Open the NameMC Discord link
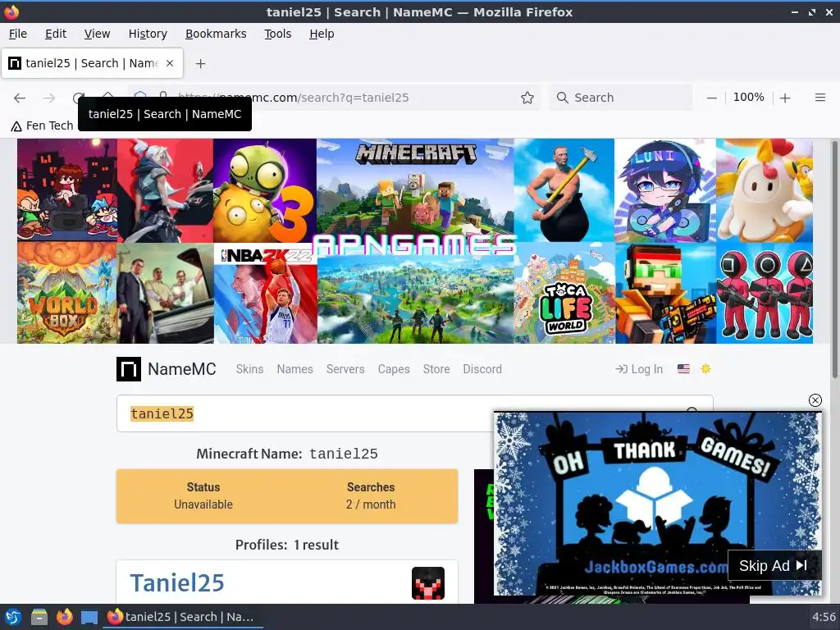 click(482, 369)
